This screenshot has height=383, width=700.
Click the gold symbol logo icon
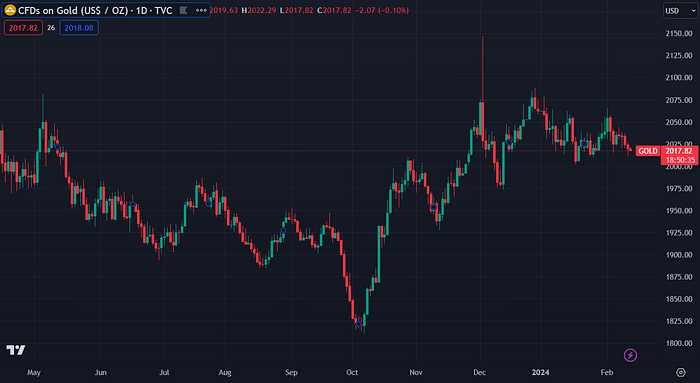coord(10,10)
